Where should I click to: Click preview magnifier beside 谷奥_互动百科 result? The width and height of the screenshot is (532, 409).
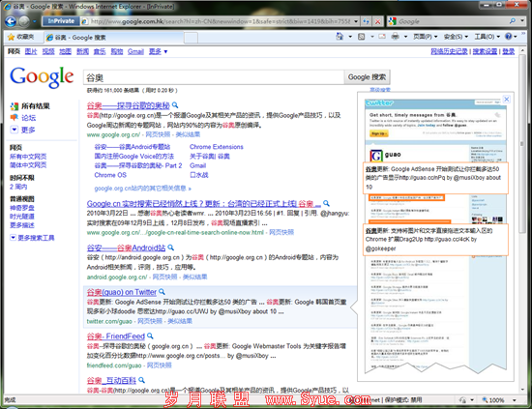click(142, 380)
